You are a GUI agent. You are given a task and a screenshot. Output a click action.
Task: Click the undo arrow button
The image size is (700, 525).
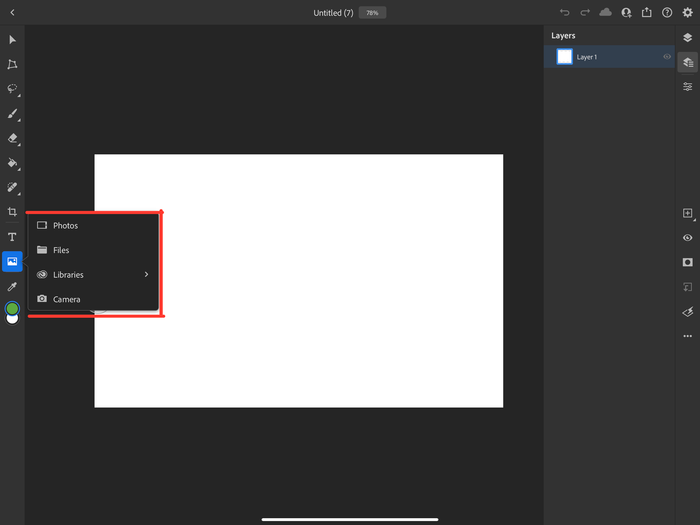(565, 13)
